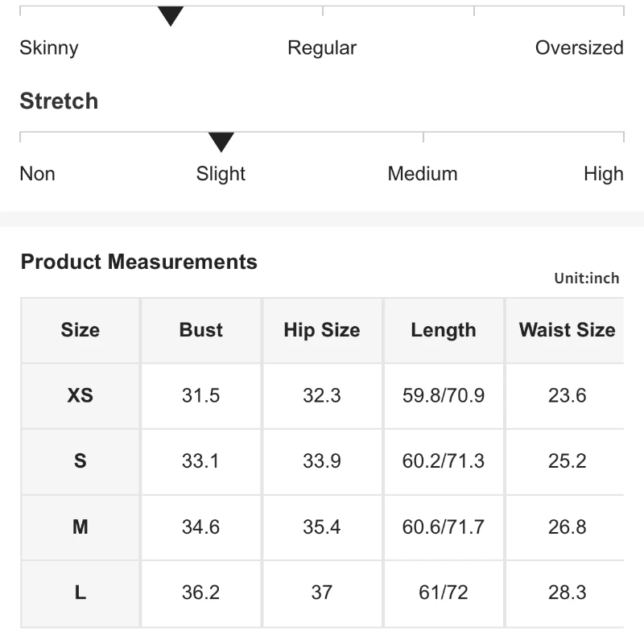Select the Regular fit label

[x=322, y=47]
